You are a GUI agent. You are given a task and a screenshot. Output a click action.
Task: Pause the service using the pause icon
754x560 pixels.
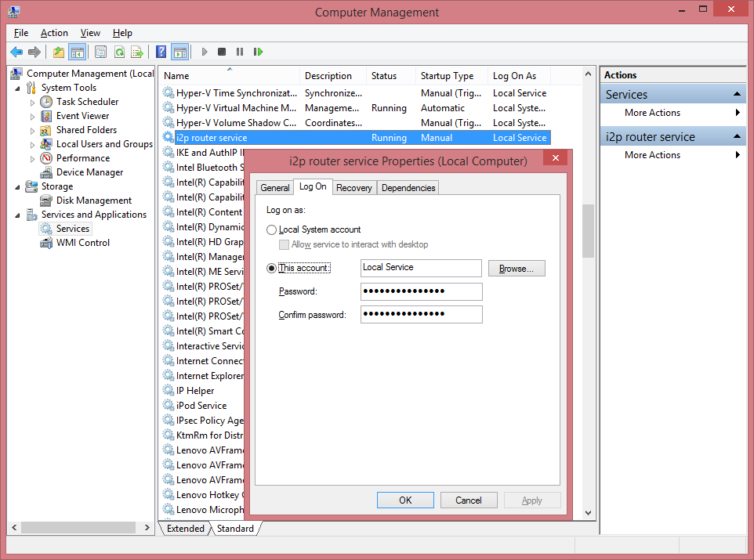pyautogui.click(x=240, y=52)
